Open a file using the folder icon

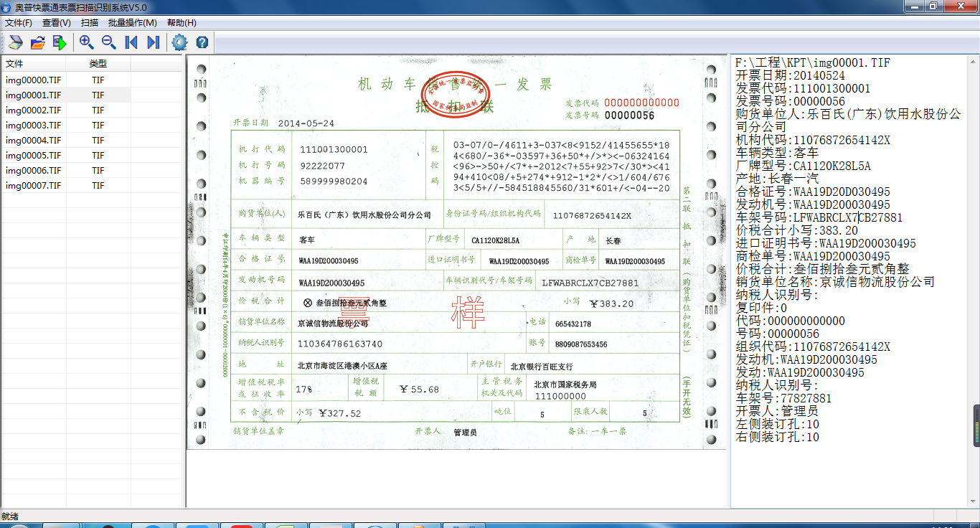click(38, 42)
